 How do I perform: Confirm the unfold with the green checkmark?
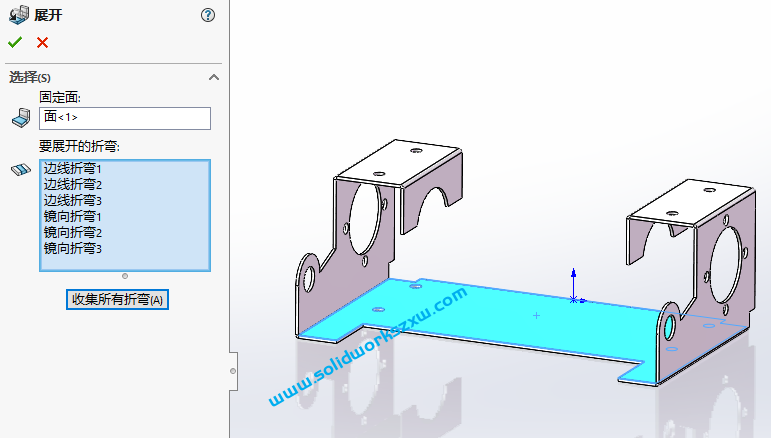click(15, 43)
